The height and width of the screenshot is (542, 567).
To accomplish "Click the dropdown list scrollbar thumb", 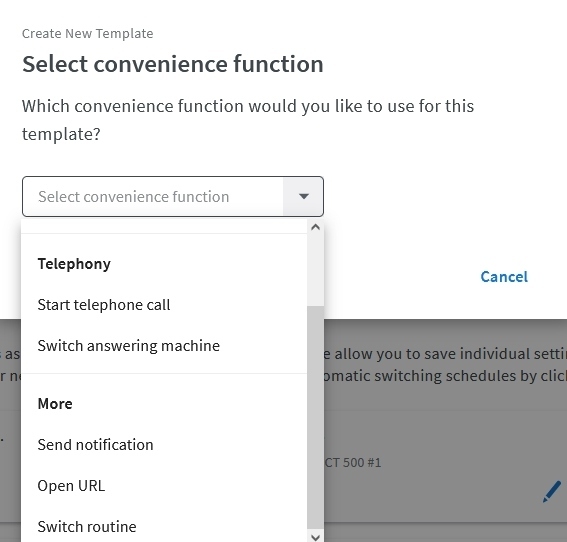I will tap(315, 419).
